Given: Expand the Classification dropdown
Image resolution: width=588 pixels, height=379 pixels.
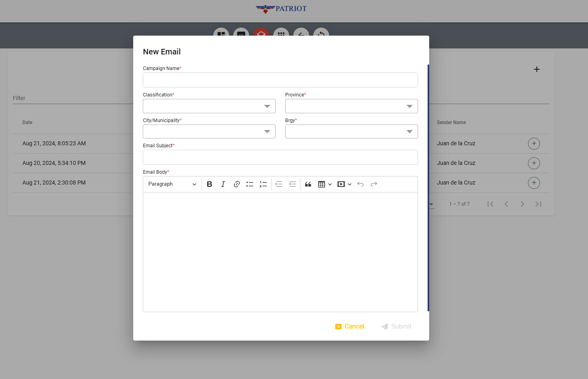Looking at the screenshot, I should pyautogui.click(x=209, y=106).
